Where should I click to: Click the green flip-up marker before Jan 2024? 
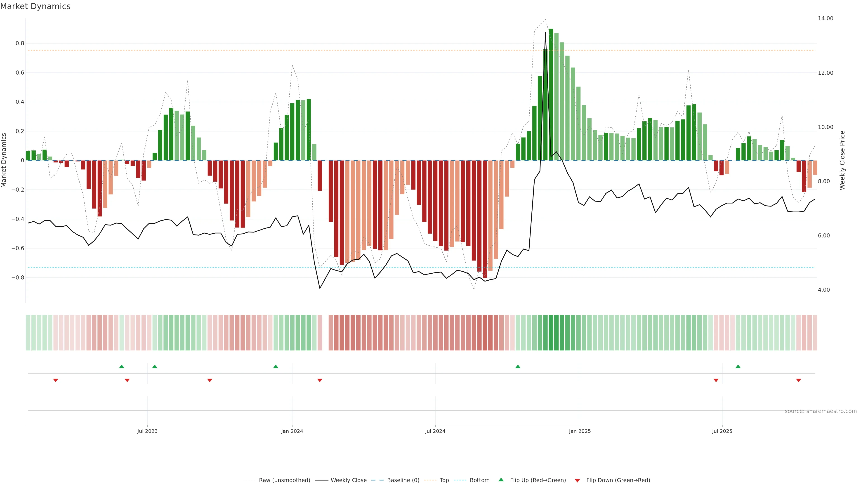(x=276, y=366)
